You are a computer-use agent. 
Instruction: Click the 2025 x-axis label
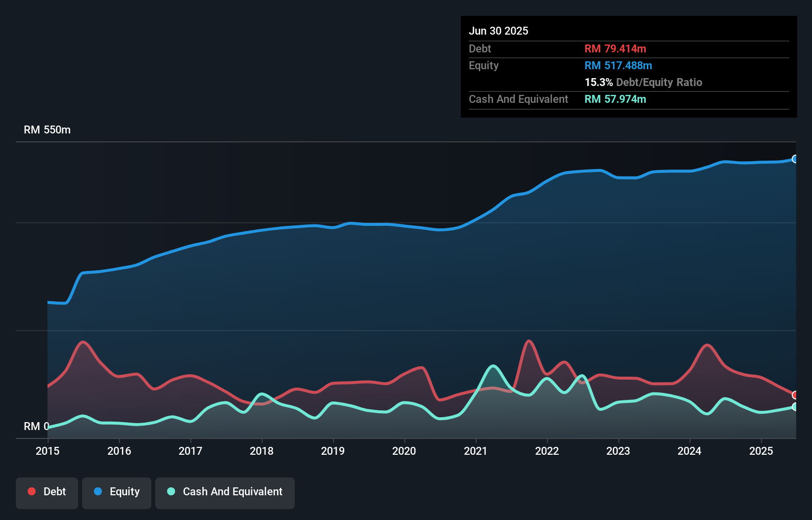tap(761, 451)
